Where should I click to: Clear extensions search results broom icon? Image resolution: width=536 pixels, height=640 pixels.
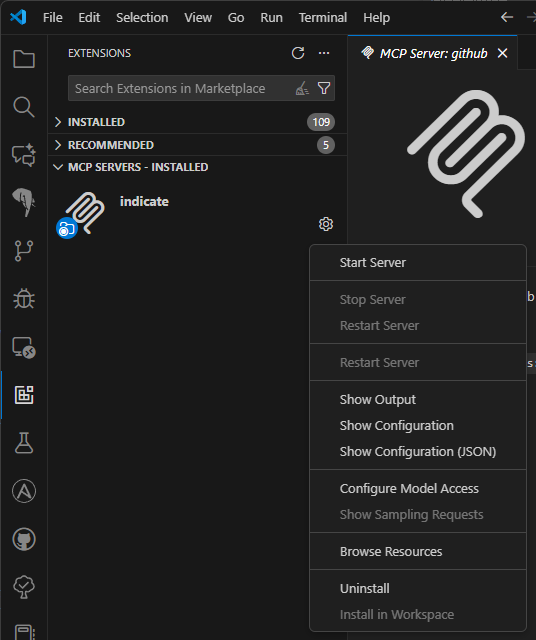[302, 88]
